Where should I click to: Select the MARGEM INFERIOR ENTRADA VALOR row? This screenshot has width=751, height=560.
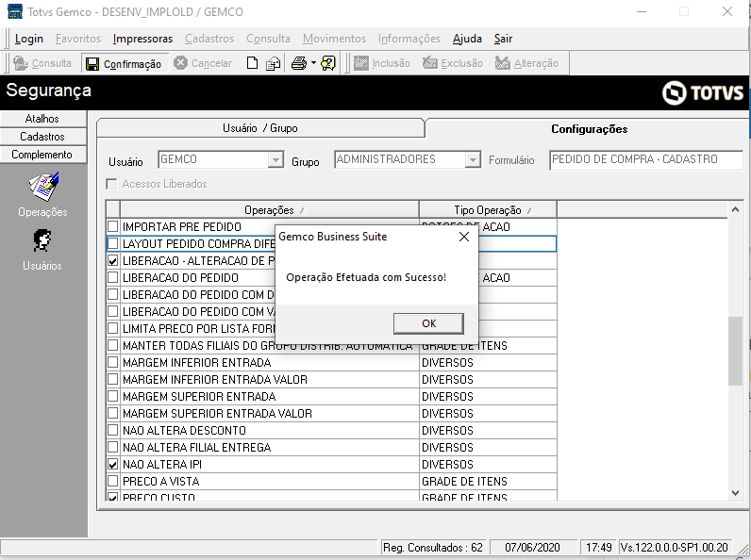click(331, 380)
